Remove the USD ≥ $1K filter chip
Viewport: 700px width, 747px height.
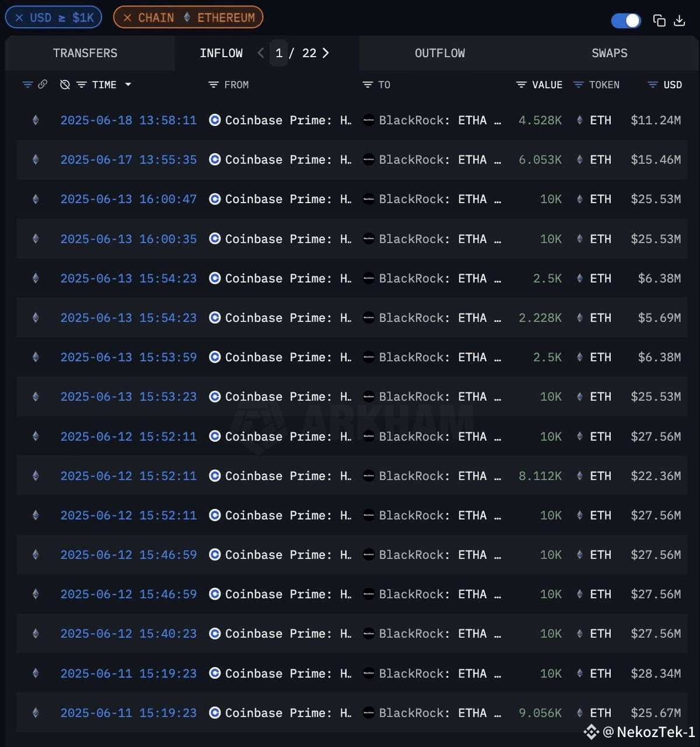19,18
